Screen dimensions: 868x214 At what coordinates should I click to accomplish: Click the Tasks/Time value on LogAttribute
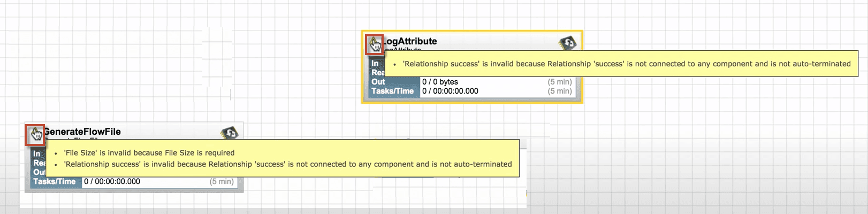click(450, 91)
